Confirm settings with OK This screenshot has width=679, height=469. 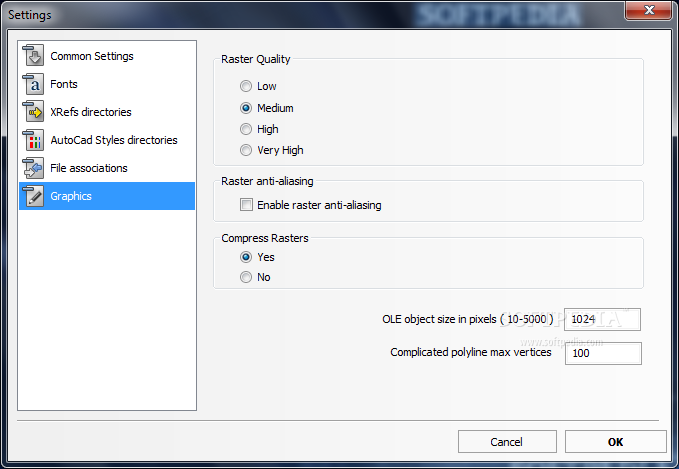tap(615, 442)
